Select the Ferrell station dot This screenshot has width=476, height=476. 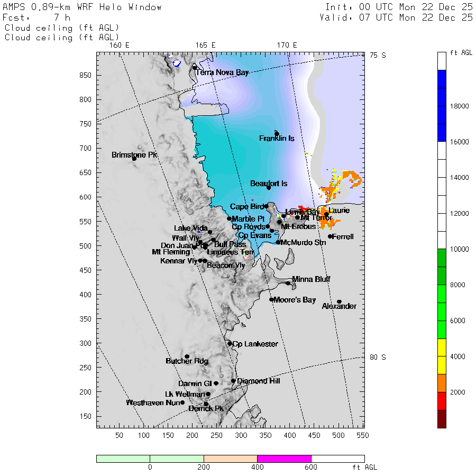click(x=330, y=236)
